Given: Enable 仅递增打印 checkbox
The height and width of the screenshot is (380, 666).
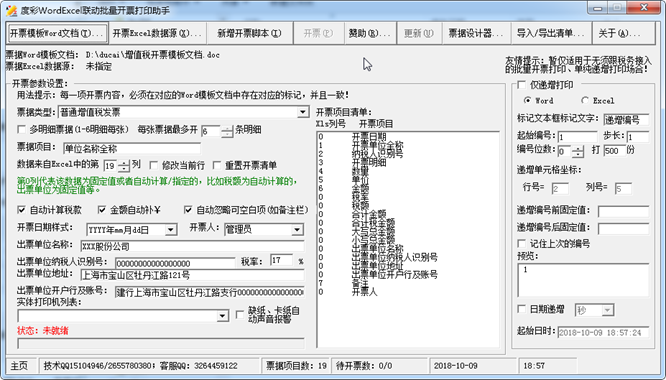Looking at the screenshot, I should pyautogui.click(x=522, y=85).
